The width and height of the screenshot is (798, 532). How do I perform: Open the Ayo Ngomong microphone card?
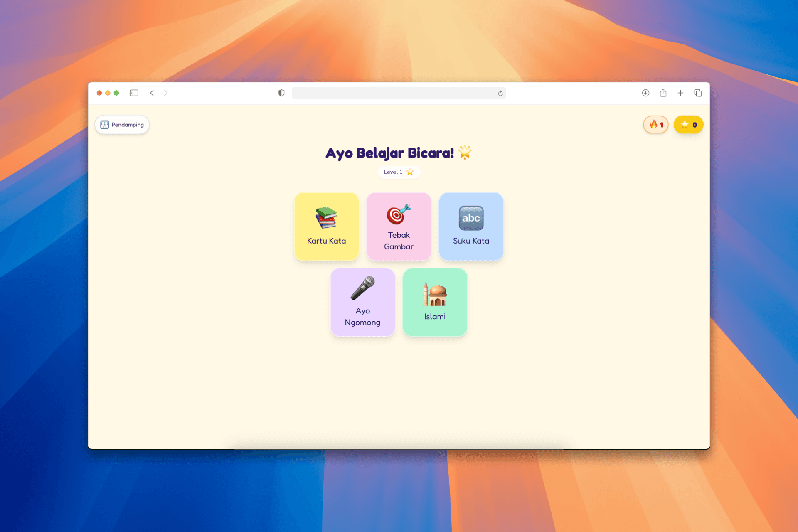tap(362, 302)
